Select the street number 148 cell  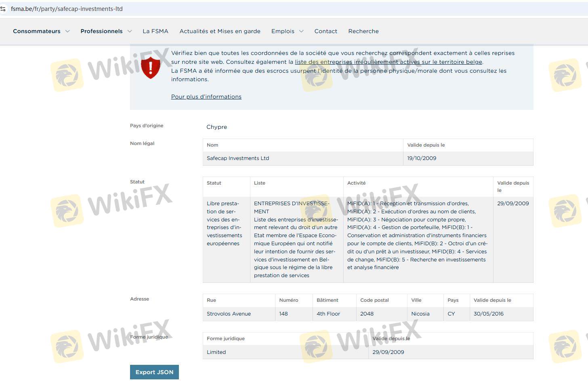pos(294,314)
